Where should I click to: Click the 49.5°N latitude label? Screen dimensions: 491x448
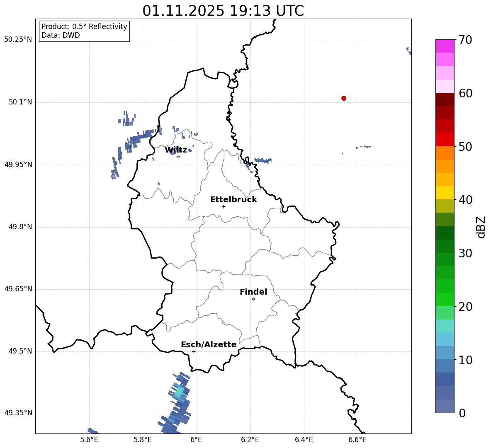20,351
